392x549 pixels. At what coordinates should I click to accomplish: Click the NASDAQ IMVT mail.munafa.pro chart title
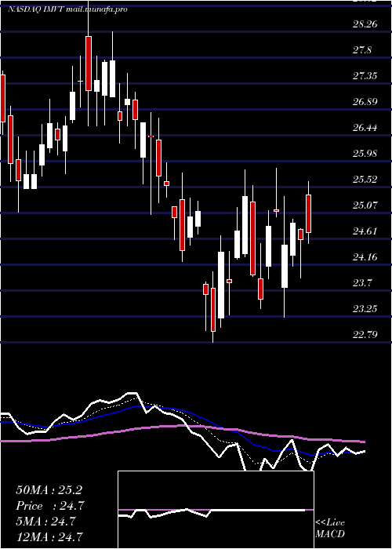[x=67, y=9]
